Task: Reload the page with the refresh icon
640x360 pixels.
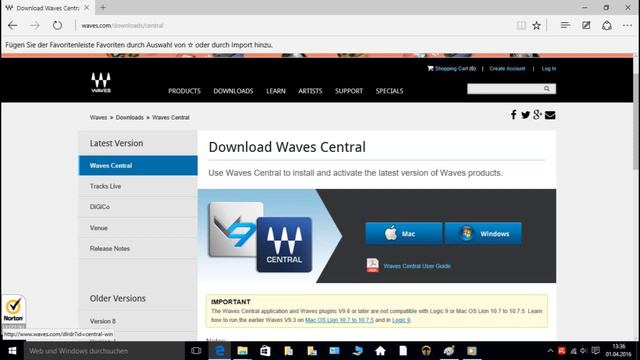Action: point(57,25)
